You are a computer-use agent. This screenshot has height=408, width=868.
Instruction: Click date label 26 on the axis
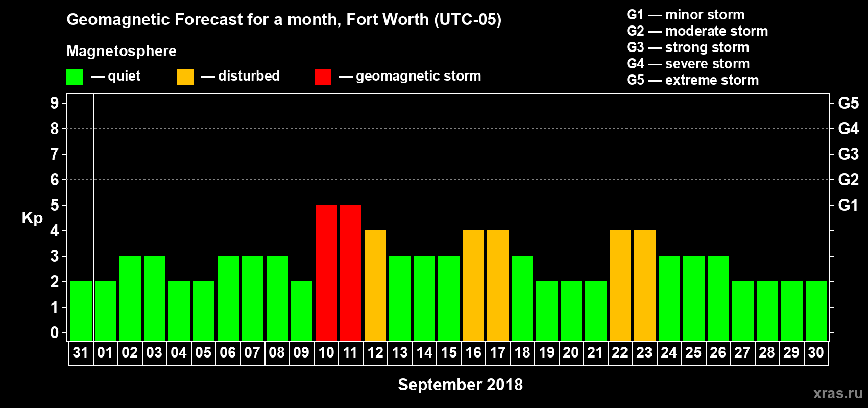[x=718, y=352]
